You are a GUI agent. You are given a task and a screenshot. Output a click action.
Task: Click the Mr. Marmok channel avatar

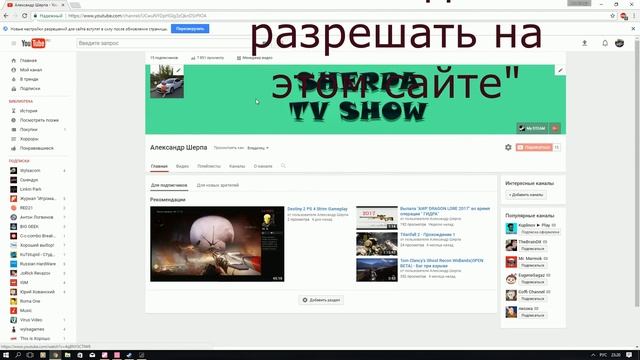click(511, 262)
